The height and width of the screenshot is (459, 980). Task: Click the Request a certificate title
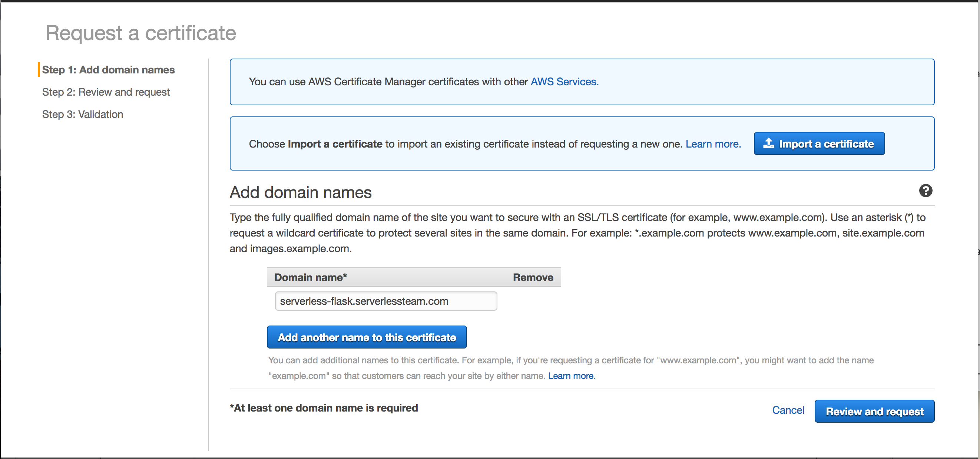pos(140,33)
